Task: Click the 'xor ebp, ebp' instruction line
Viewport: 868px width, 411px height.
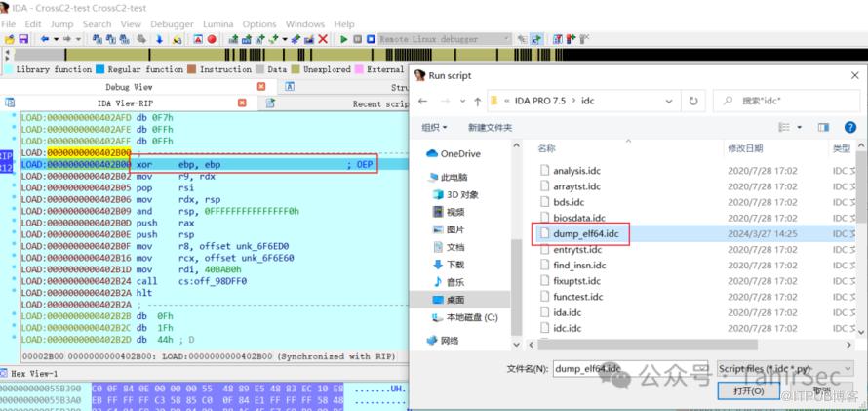Action: [214, 165]
